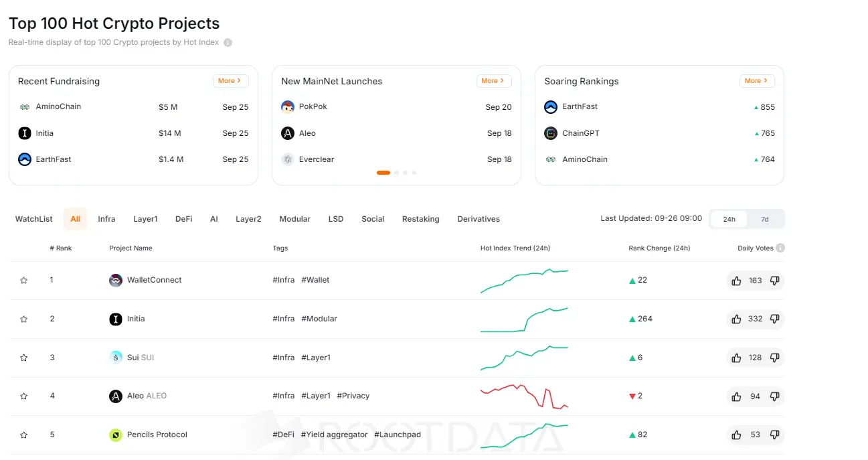Image resolution: width=868 pixels, height=460 pixels.
Task: Select the WatchList tab
Action: [33, 218]
